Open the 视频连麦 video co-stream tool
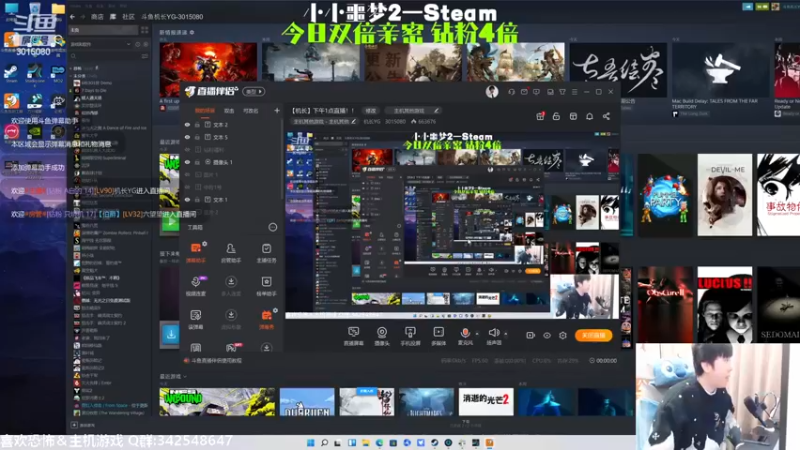 [196, 286]
